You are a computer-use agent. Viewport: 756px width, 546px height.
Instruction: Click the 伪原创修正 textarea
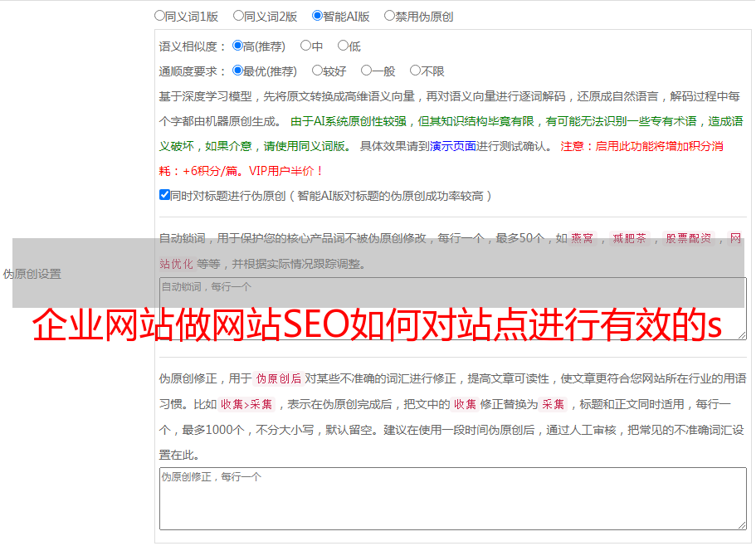453,499
